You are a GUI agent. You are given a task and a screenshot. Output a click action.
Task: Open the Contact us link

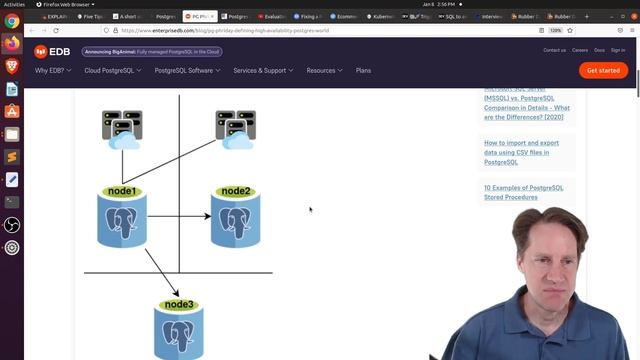(554, 50)
